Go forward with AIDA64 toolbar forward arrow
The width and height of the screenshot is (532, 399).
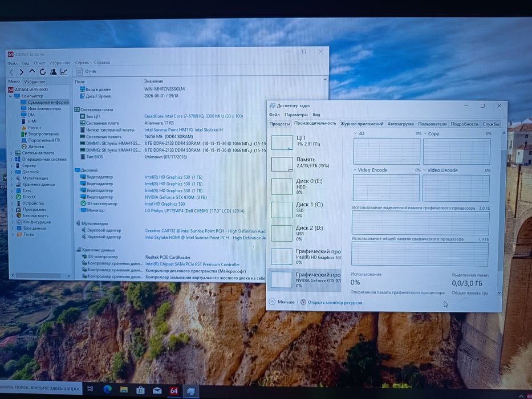point(21,72)
